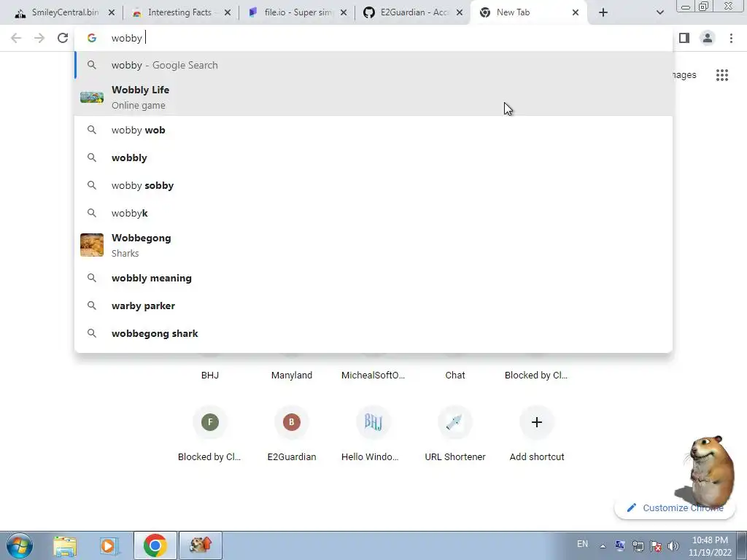Screen dimensions: 747x560
Task: Open the URL Shortener shortcut icon
Action: tap(455, 422)
